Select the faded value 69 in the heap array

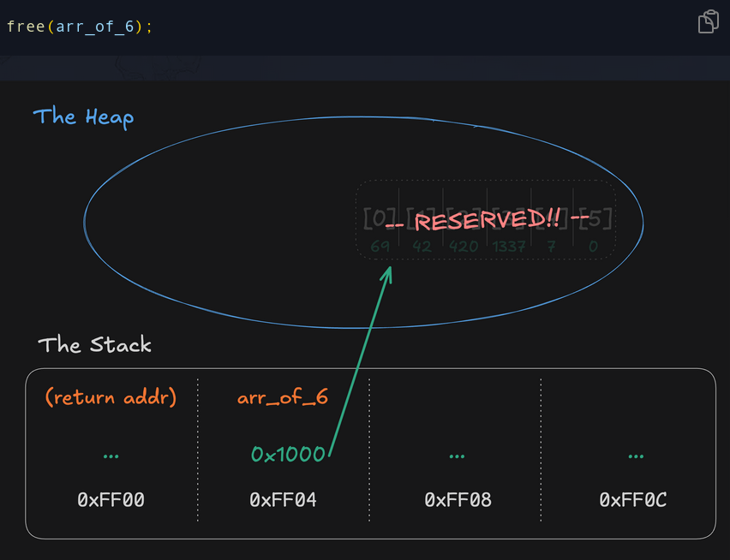380,247
